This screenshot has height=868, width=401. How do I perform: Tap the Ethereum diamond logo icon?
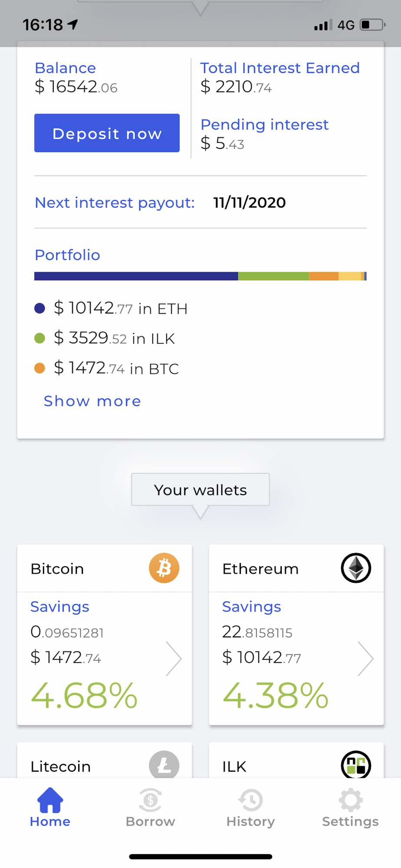pyautogui.click(x=356, y=568)
